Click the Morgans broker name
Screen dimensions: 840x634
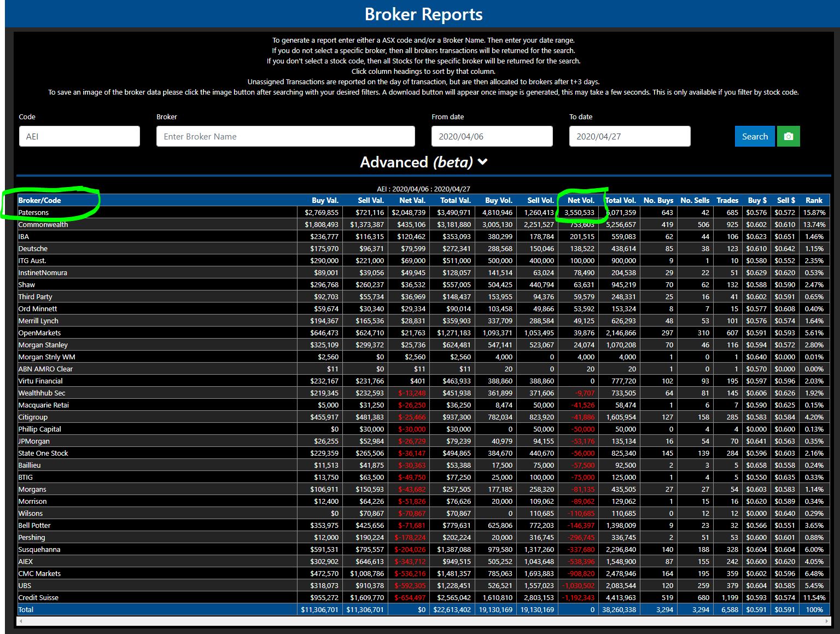click(32, 489)
